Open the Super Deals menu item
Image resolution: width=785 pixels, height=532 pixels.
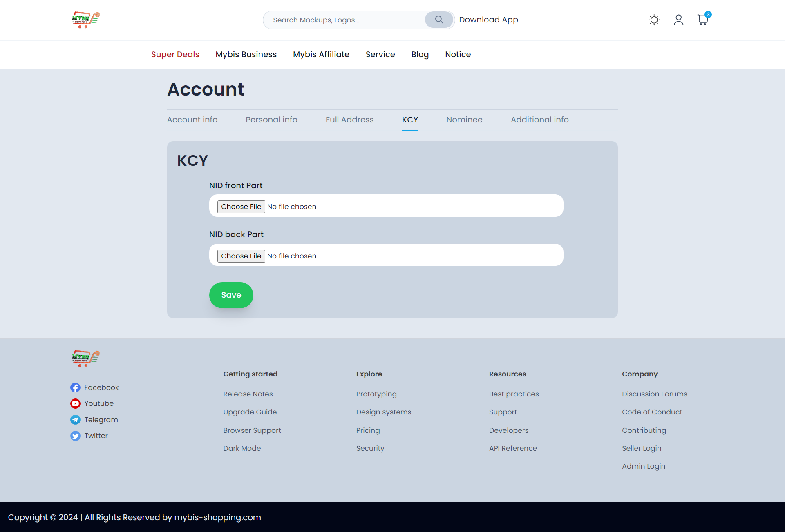coord(175,54)
